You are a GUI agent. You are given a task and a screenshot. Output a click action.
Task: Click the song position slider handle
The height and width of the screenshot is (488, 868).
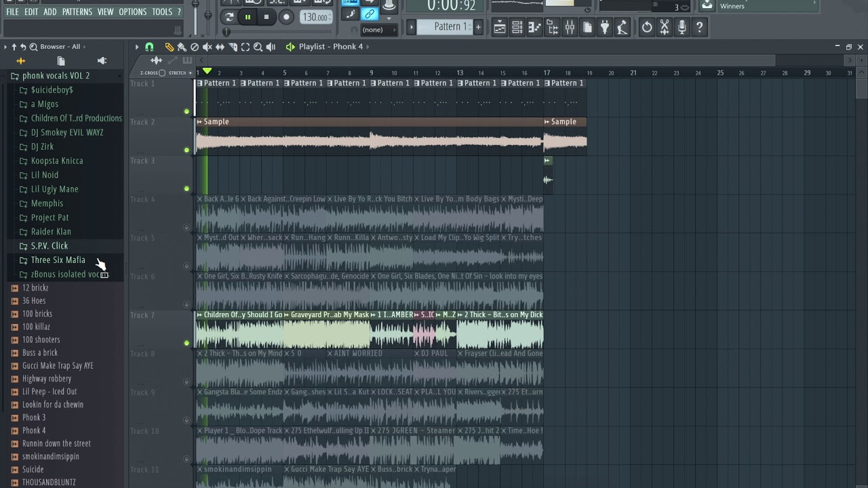pyautogui.click(x=226, y=32)
